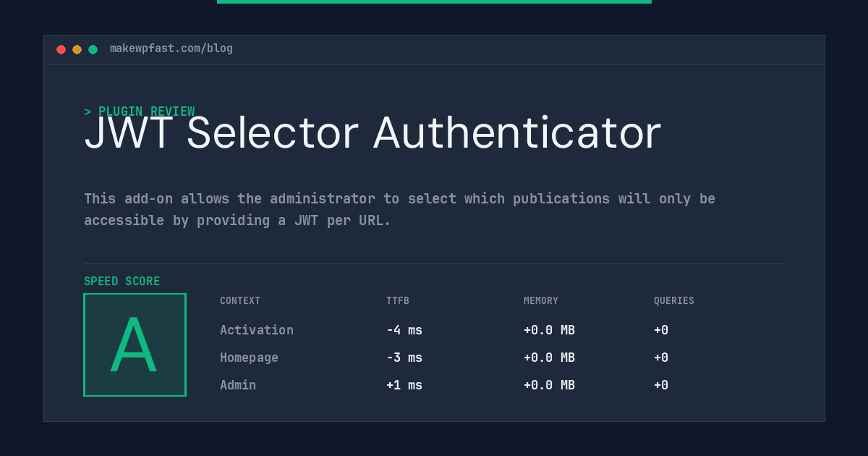Click the Admin row queries value
868x456 pixels.
click(661, 385)
